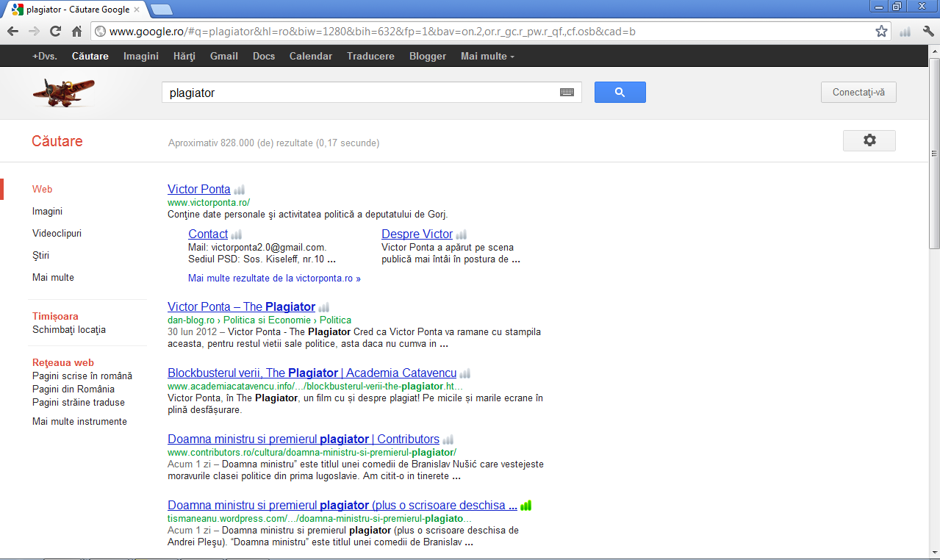
Task: Click Schimbați locația to change location
Action: pos(69,330)
